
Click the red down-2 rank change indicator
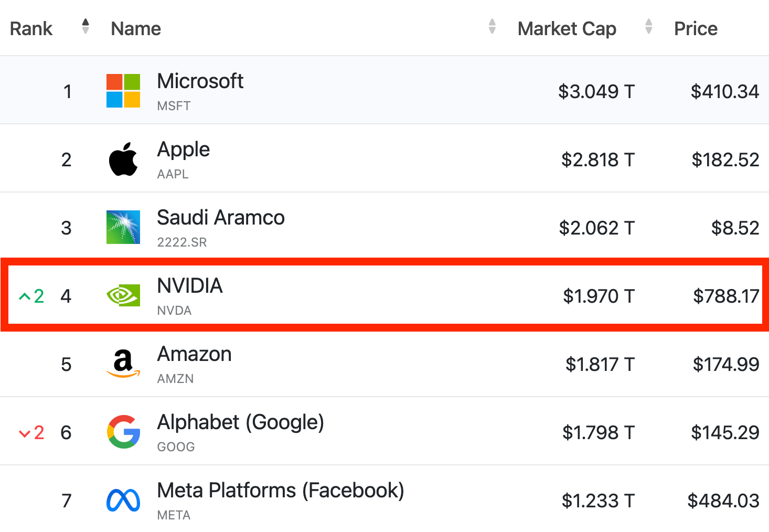[x=31, y=433]
